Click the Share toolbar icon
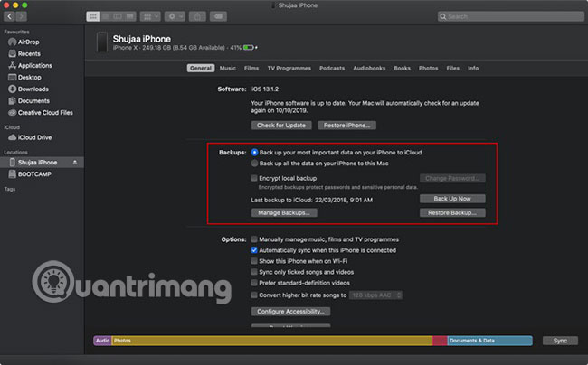The height and width of the screenshot is (365, 588). (x=197, y=16)
